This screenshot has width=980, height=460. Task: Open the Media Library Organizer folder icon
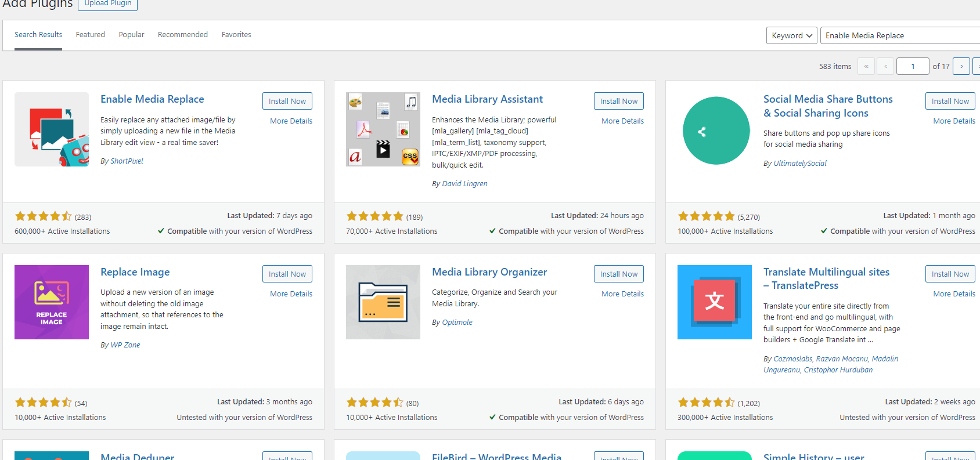[383, 302]
